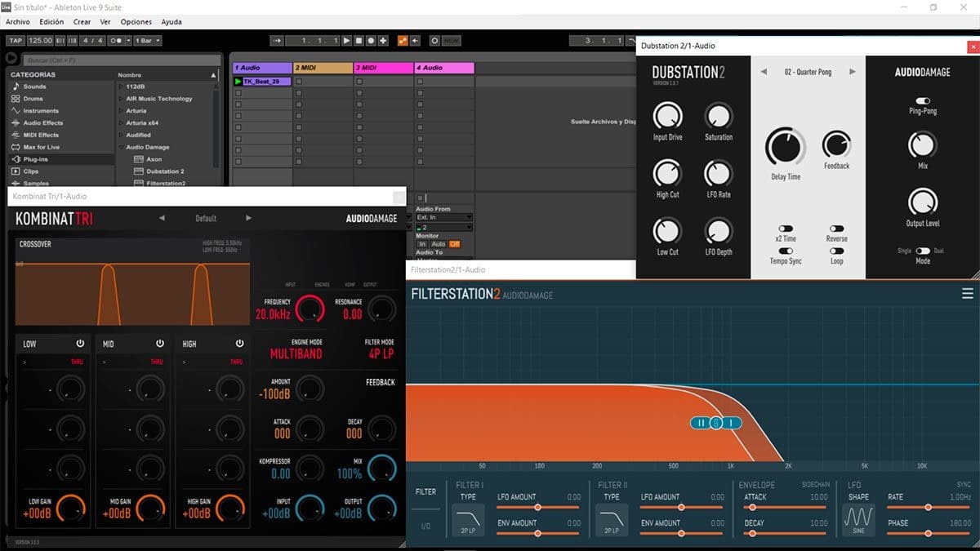This screenshot has height=551, width=980.
Task: Open the Ayuda menu
Action: (x=171, y=22)
